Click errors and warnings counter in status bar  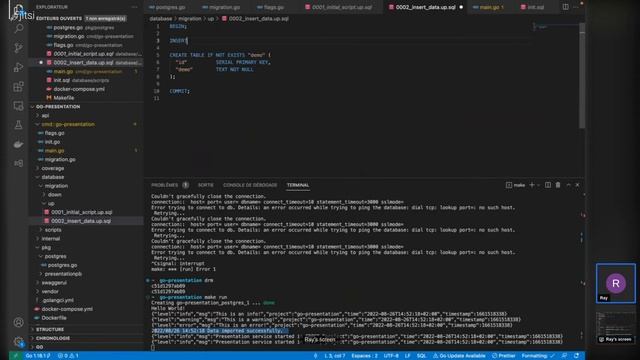(68, 356)
